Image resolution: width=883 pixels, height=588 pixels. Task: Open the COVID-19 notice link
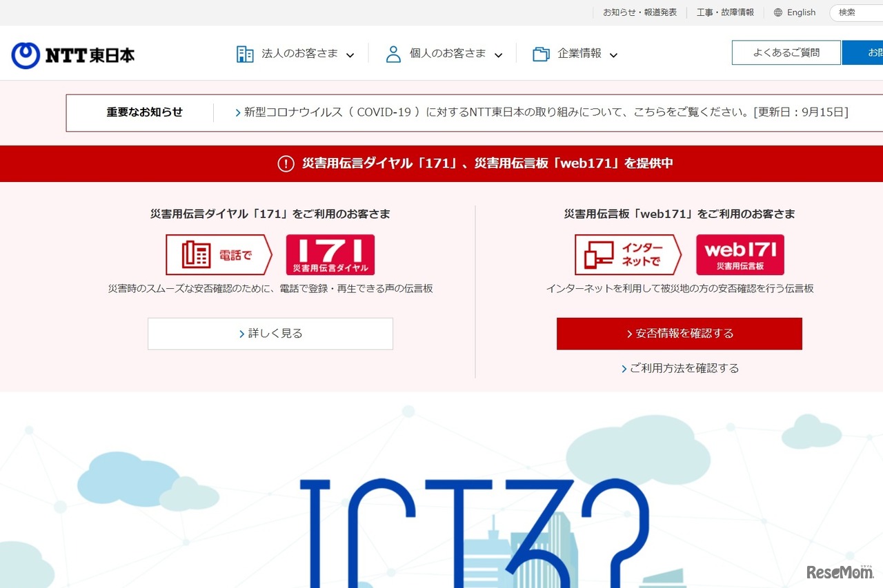tap(542, 112)
